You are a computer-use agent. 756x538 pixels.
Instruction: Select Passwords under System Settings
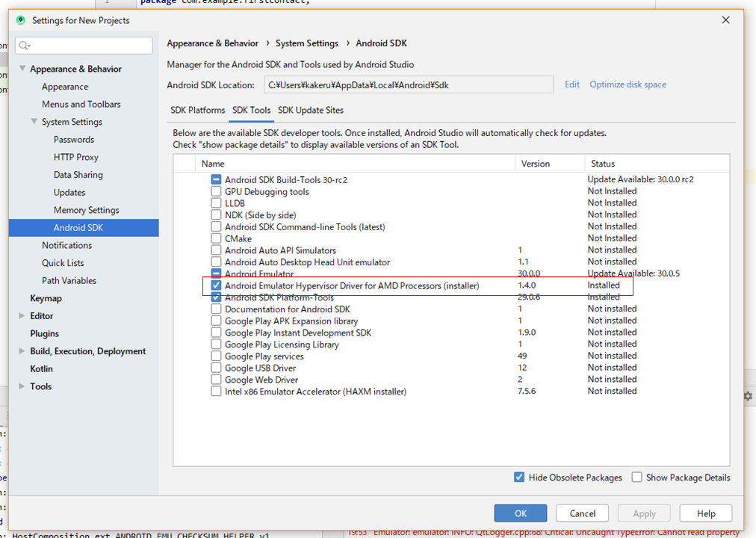coord(74,139)
